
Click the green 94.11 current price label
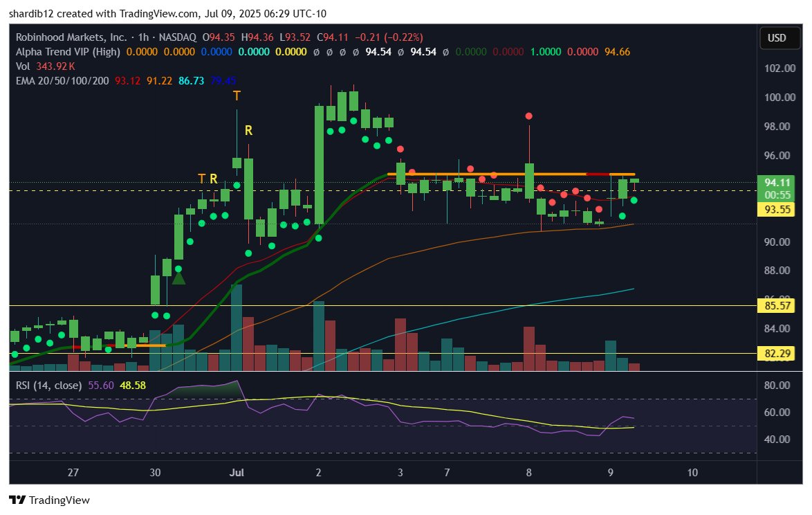click(x=778, y=182)
